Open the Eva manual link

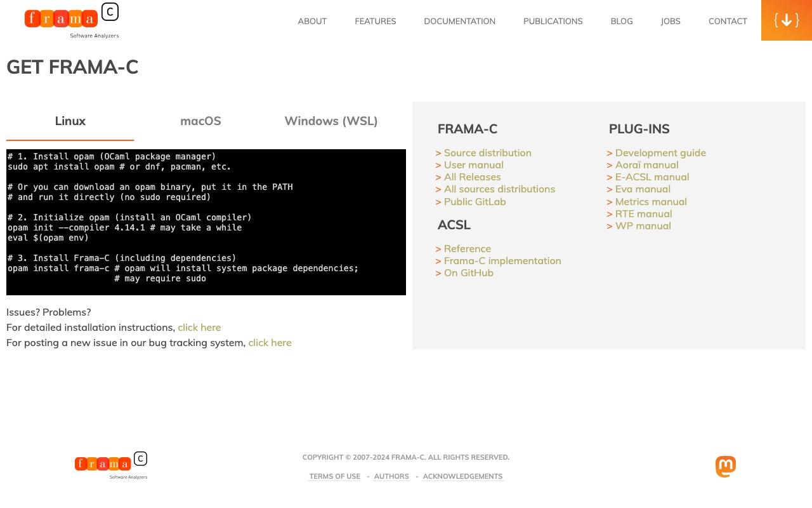[643, 189]
